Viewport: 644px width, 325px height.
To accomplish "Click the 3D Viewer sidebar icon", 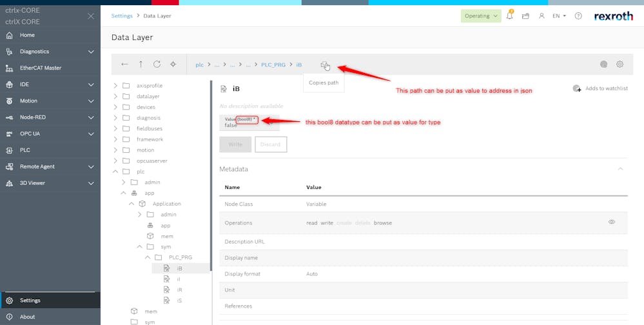I will coord(9,183).
